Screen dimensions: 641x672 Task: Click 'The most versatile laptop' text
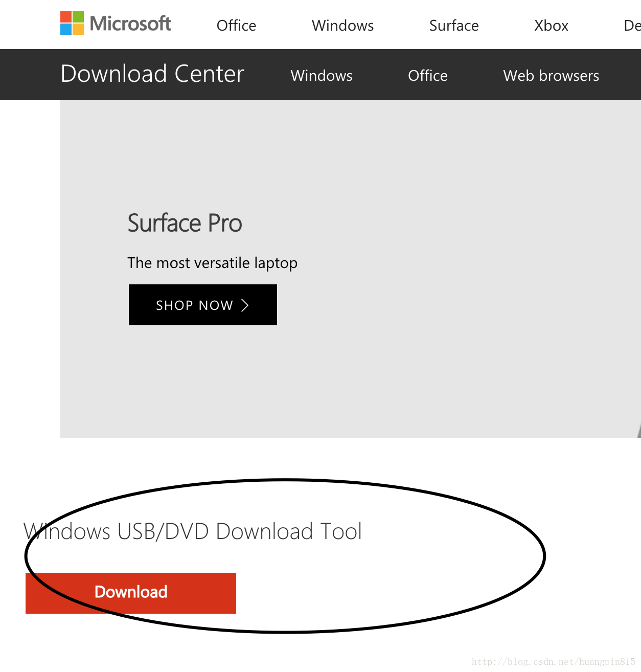click(212, 263)
